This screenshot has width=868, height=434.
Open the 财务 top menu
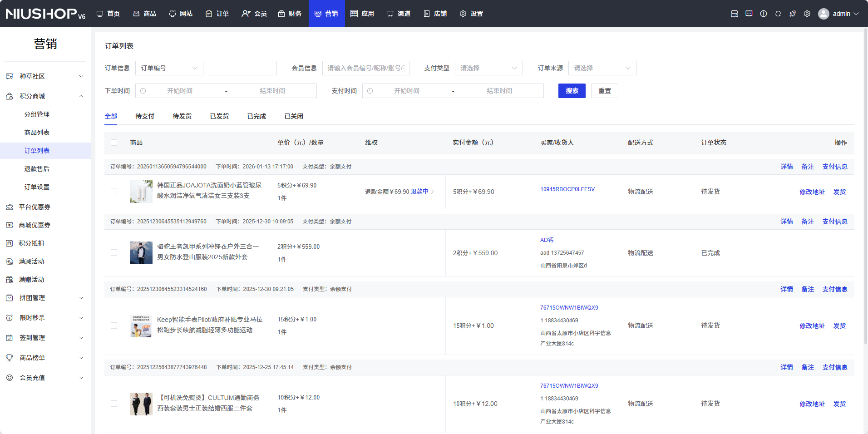(x=290, y=14)
